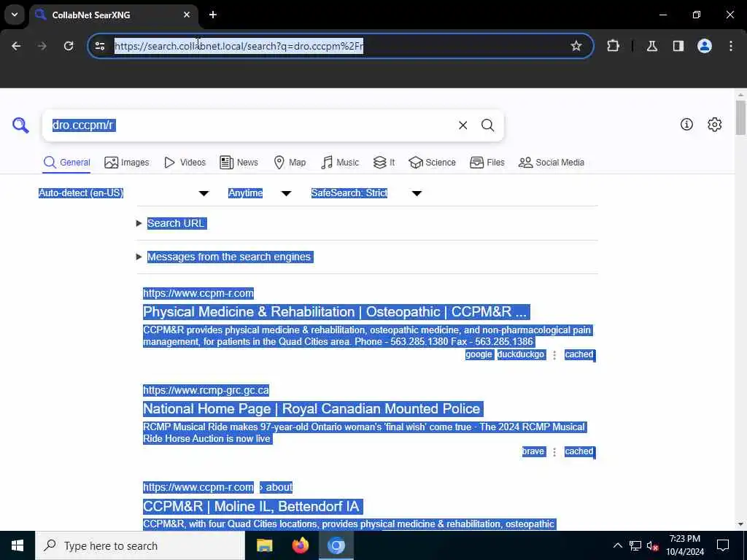Open the Windows Start menu
Viewport: 747px width, 560px height.
(18, 545)
